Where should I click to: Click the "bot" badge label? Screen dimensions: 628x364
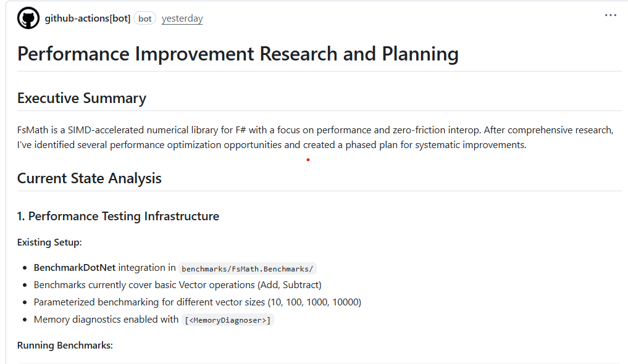point(145,19)
